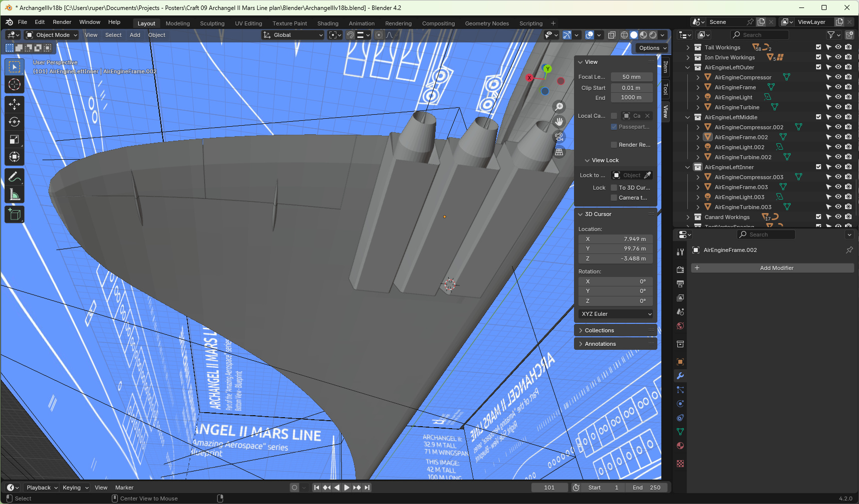Disable rendering of AirEngineLight camera icon
Viewport: 859px width, 504px height.
point(849,97)
